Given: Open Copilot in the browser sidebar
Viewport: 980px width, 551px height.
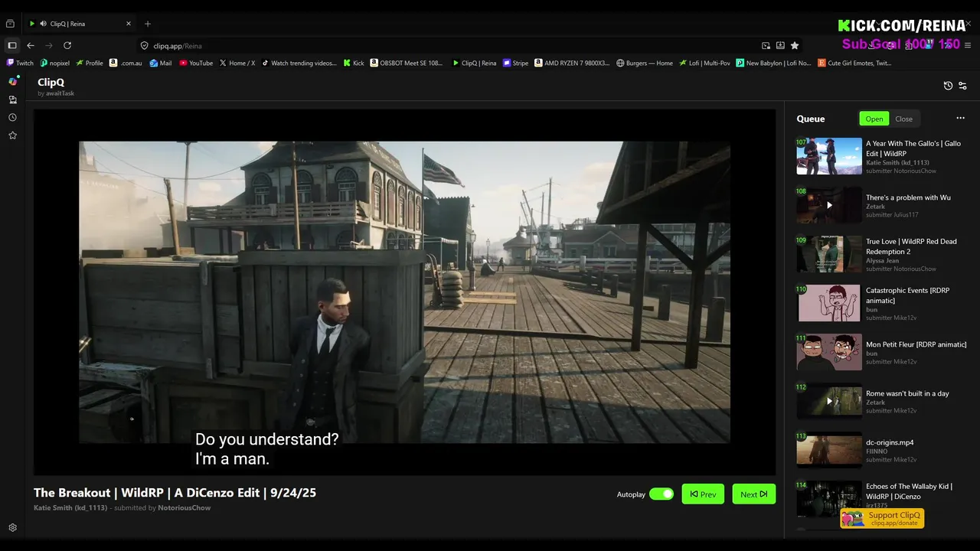Looking at the screenshot, I should (13, 81).
